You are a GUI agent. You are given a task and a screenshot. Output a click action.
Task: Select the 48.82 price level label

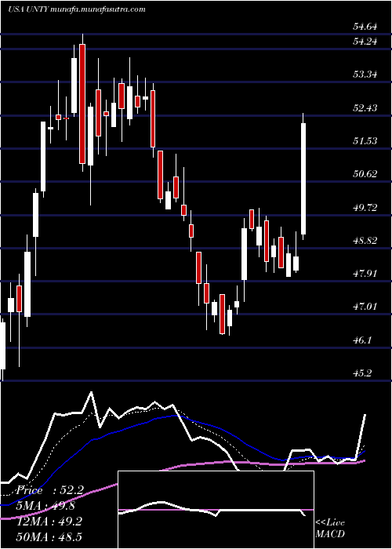point(365,241)
